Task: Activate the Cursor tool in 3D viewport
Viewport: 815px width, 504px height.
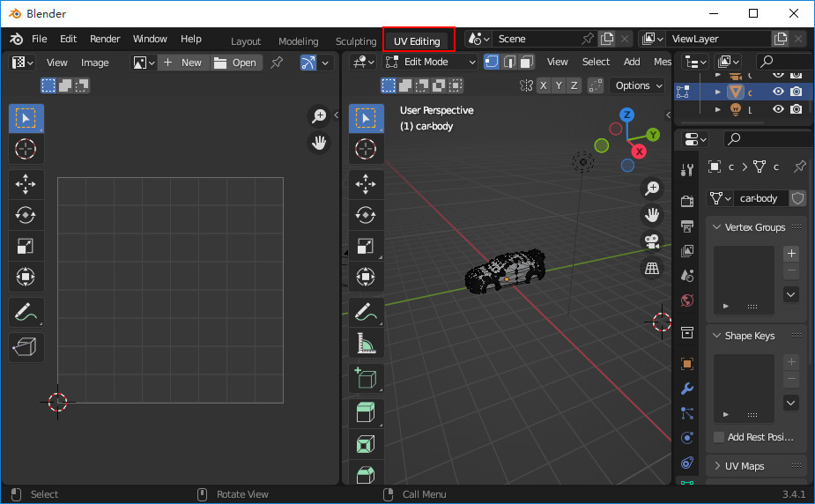Action: 366,150
